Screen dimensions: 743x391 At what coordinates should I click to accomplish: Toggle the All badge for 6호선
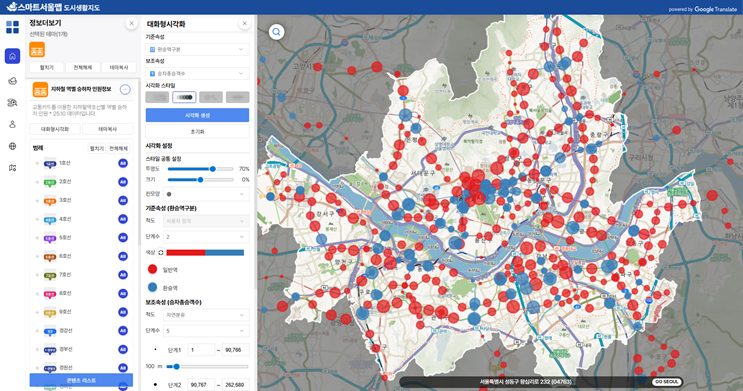pos(123,256)
